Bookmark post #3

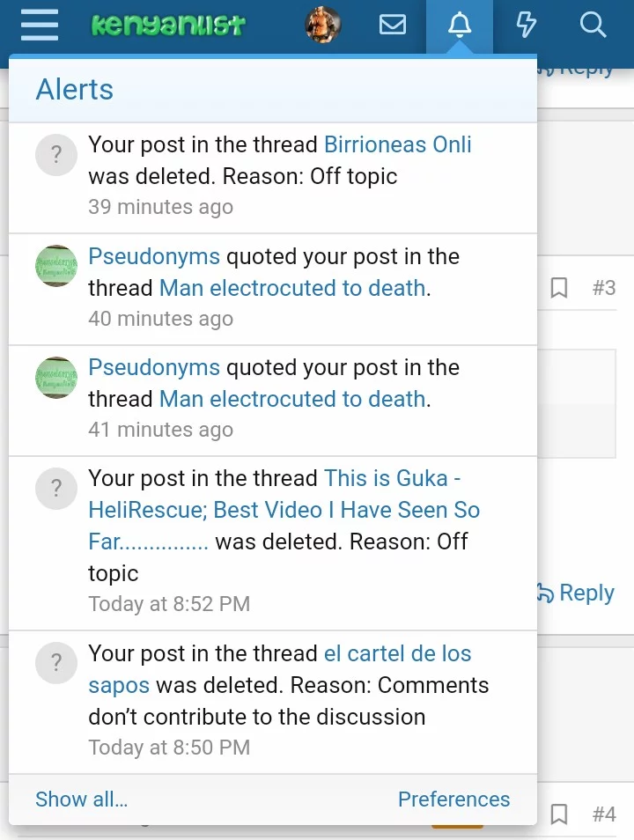pos(559,288)
